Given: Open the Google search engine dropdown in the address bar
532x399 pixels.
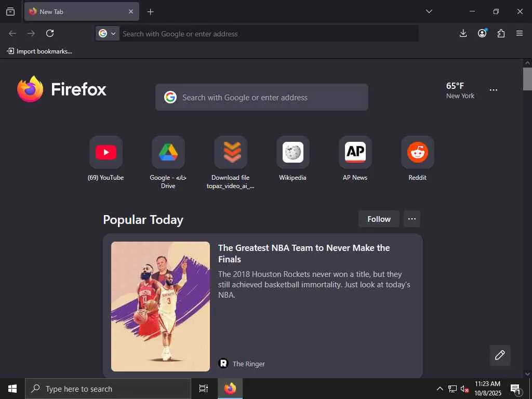Looking at the screenshot, I should pyautogui.click(x=107, y=33).
